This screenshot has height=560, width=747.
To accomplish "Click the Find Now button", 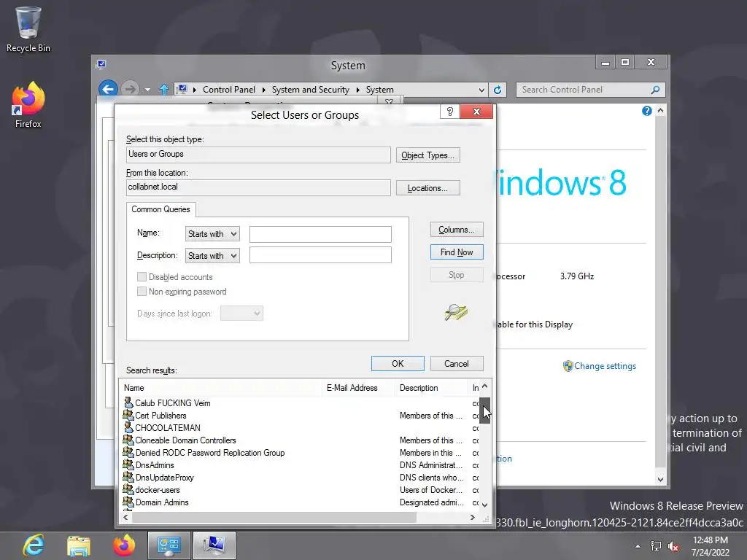I will 457,252.
